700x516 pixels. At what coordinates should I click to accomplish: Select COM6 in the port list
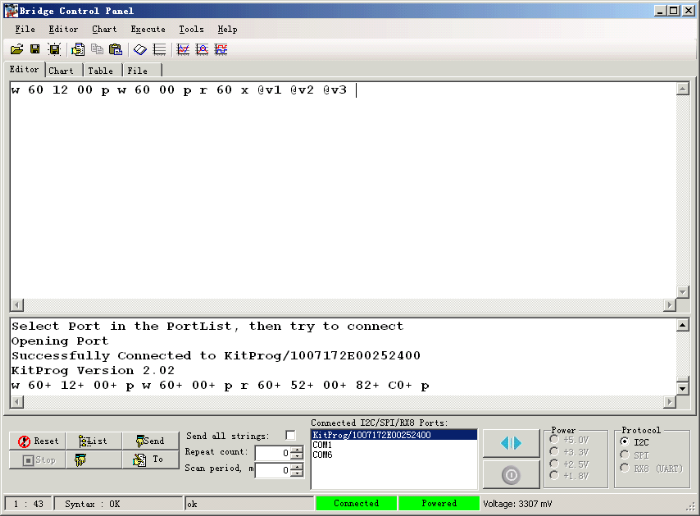pyautogui.click(x=322, y=455)
